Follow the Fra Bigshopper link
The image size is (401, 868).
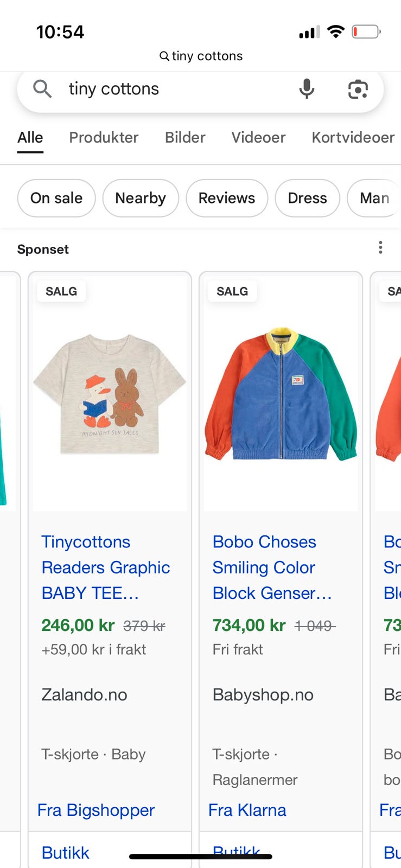[96, 810]
